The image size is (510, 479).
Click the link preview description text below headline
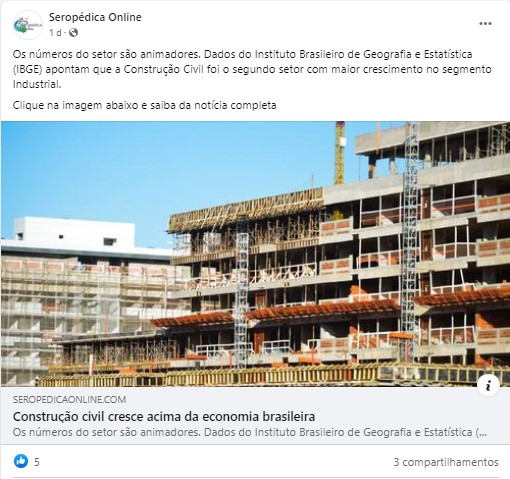tap(250, 432)
